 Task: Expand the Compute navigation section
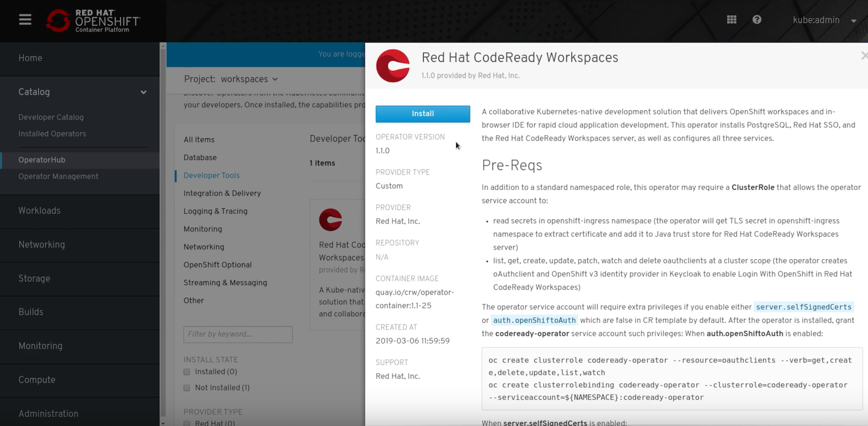80,379
